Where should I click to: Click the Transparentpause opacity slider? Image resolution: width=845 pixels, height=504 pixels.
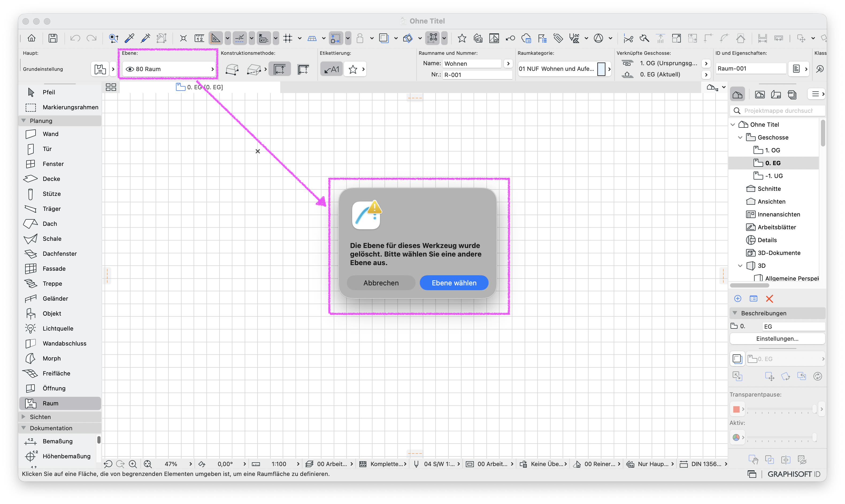781,409
